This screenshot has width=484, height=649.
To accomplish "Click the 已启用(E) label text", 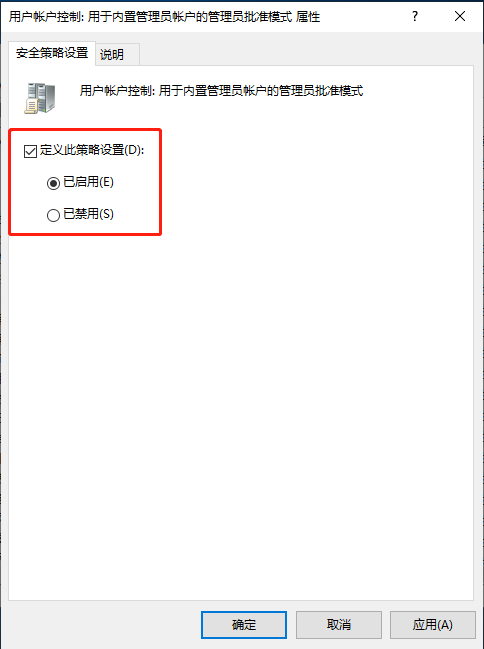I will click(89, 182).
